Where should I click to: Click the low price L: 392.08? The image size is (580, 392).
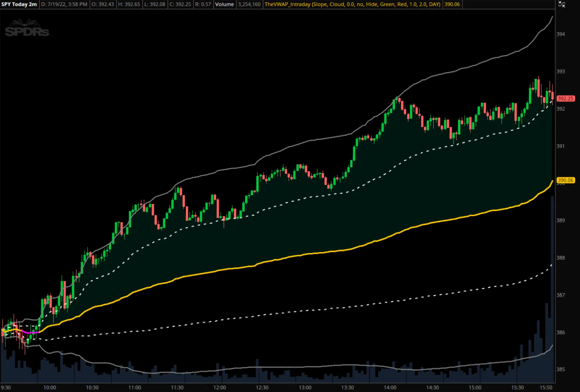pos(155,4)
